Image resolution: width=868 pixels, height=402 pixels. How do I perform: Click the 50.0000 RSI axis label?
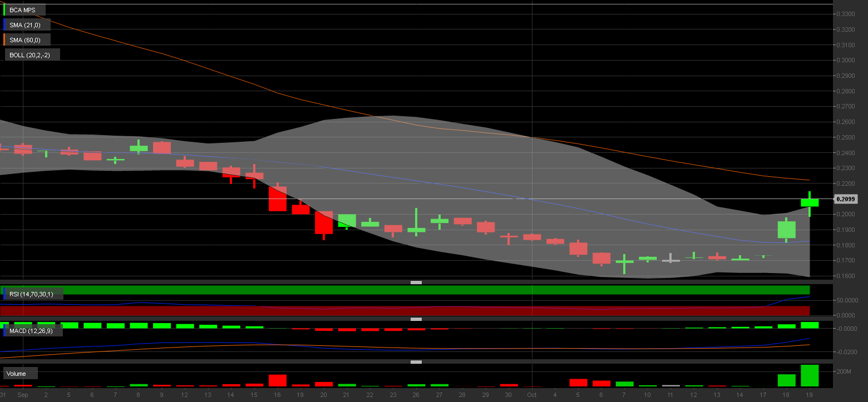(847, 300)
